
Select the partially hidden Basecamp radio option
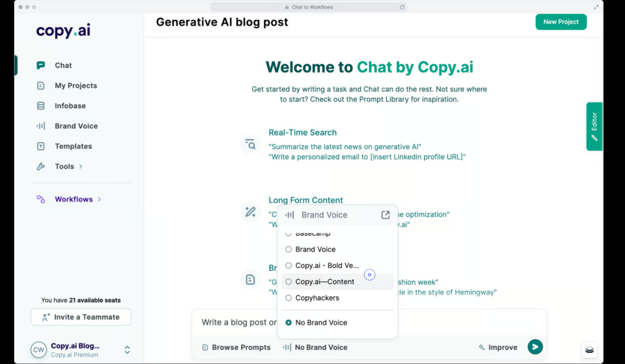click(289, 234)
